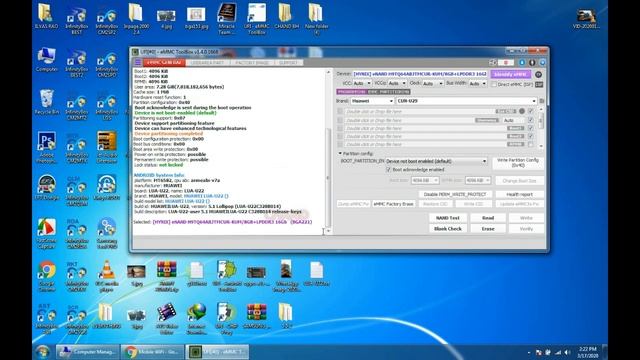
Task: Open the Bus Width dropdown
Action: coord(477,83)
